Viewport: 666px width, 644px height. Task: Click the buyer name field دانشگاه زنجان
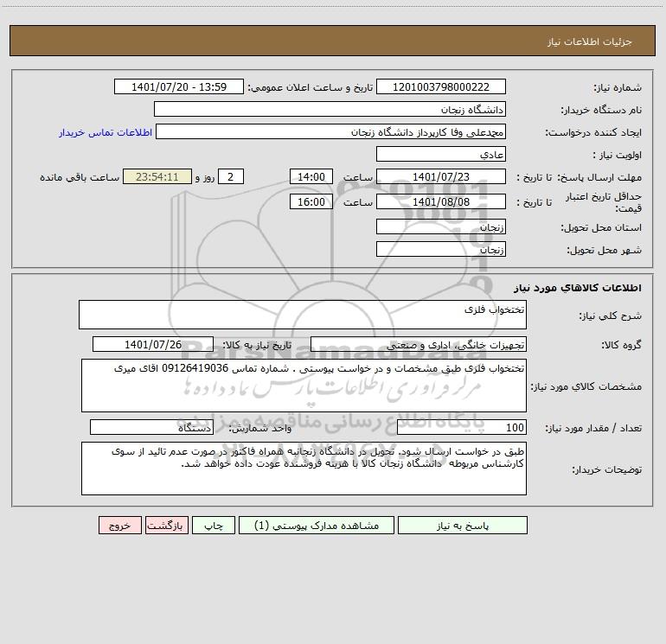click(x=330, y=109)
